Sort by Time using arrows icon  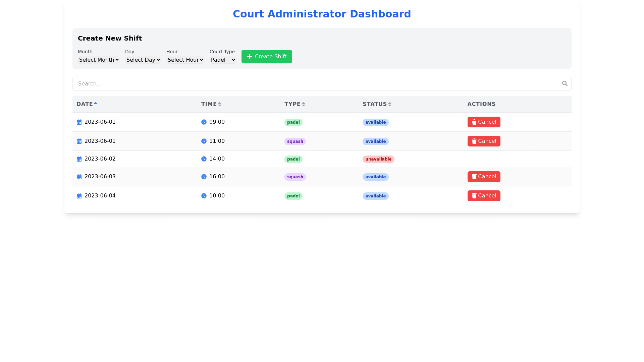coord(220,104)
